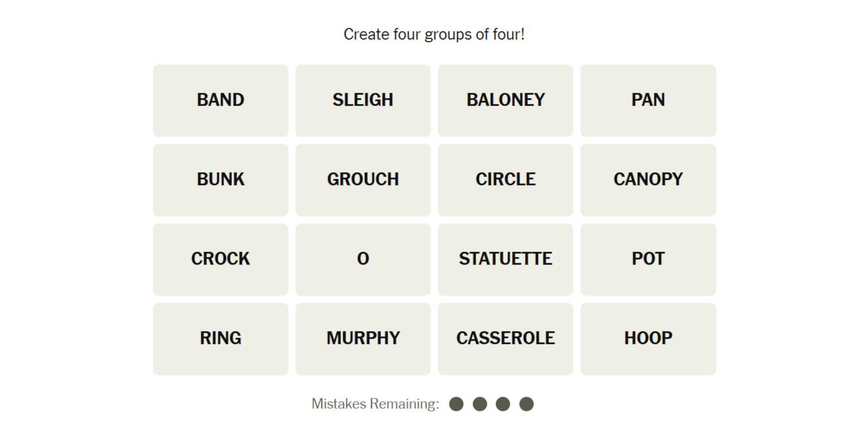
Task: Pick the STATUETTE tile
Action: [505, 259]
